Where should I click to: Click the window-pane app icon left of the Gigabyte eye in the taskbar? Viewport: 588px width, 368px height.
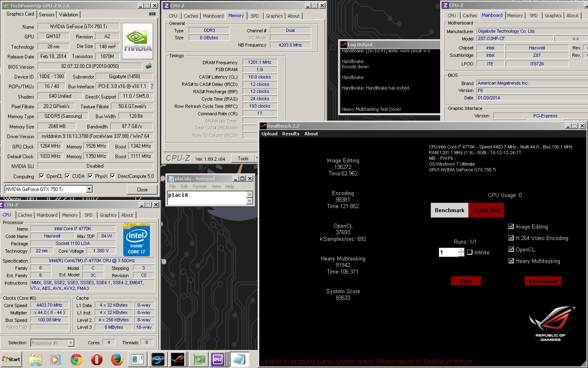coord(137,359)
